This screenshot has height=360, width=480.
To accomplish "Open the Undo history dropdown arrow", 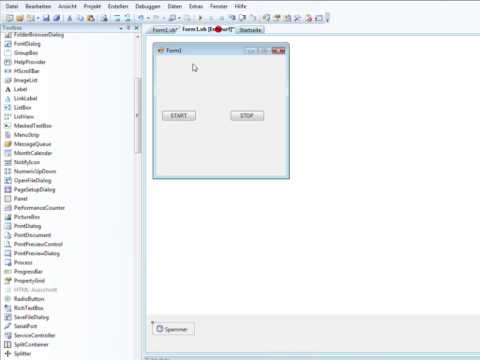I will coord(148,18).
